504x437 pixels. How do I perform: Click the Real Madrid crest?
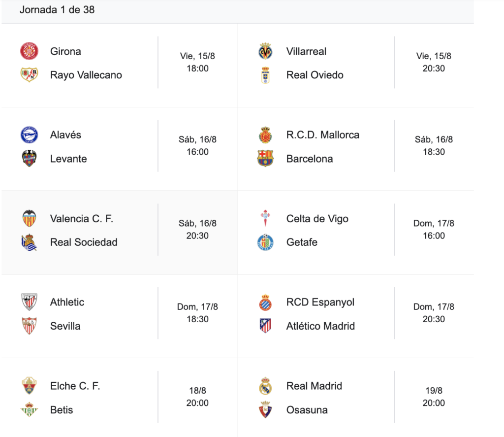point(265,386)
